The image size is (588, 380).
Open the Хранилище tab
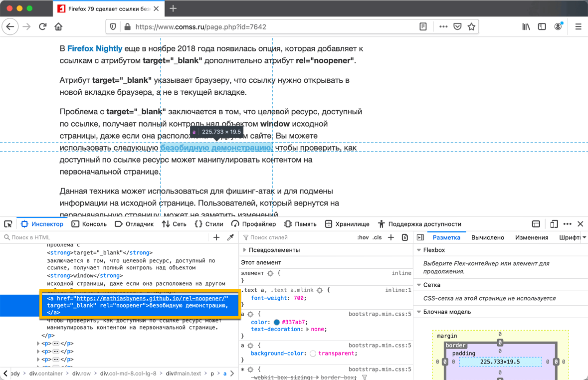pyautogui.click(x=347, y=224)
